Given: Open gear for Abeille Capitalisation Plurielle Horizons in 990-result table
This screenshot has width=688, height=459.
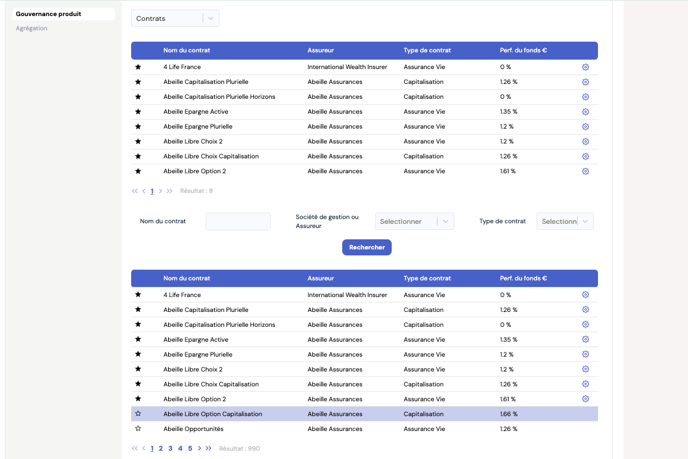Looking at the screenshot, I should coord(585,325).
